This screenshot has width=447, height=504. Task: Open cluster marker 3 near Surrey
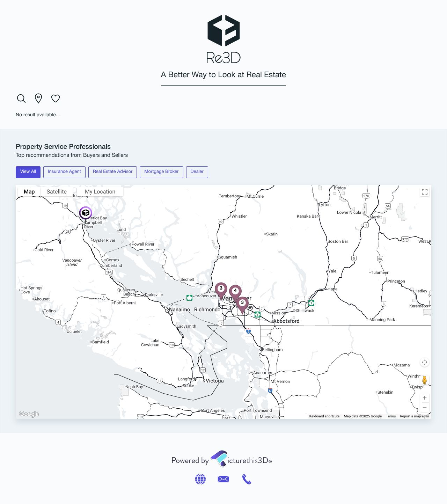point(242,304)
